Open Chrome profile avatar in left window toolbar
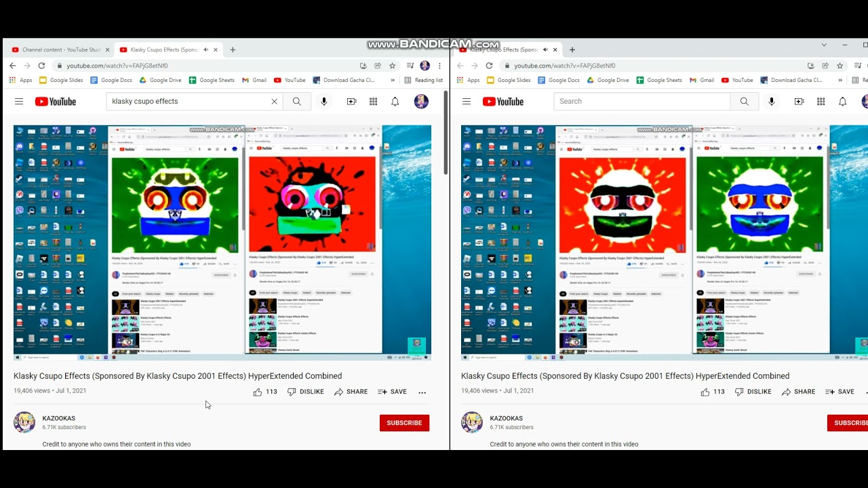The height and width of the screenshot is (488, 868). coord(425,66)
